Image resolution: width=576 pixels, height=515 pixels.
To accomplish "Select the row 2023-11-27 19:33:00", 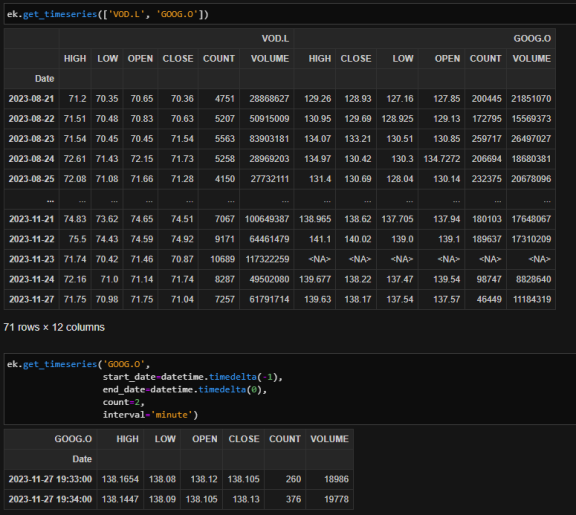I will 50,479.
